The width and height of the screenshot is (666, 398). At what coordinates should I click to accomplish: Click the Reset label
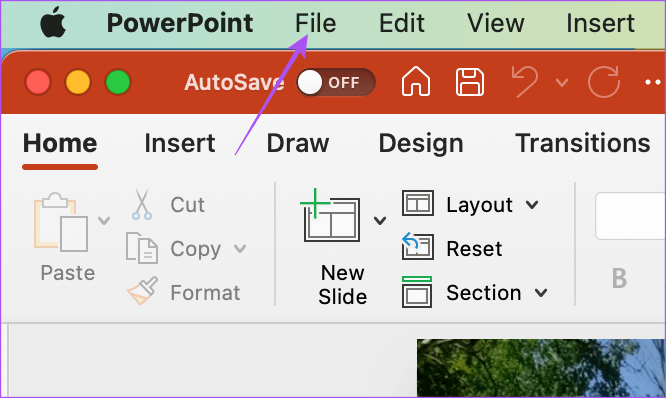click(x=474, y=248)
